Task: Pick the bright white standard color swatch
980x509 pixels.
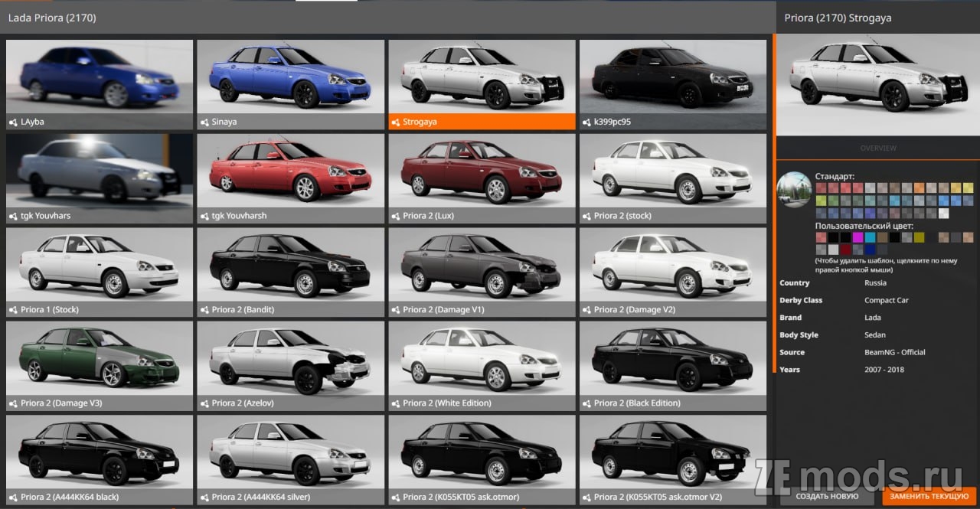Action: (x=943, y=214)
